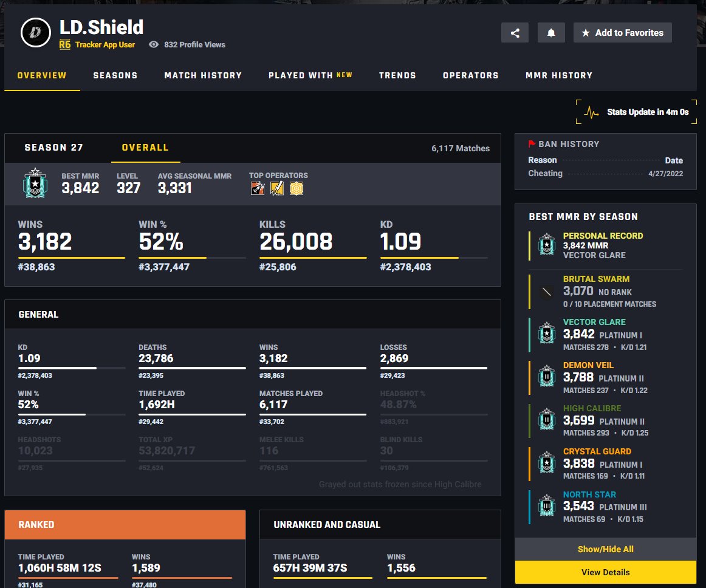706x588 pixels.
Task: Click the Crystal Guard rank emblem
Action: tap(547, 462)
